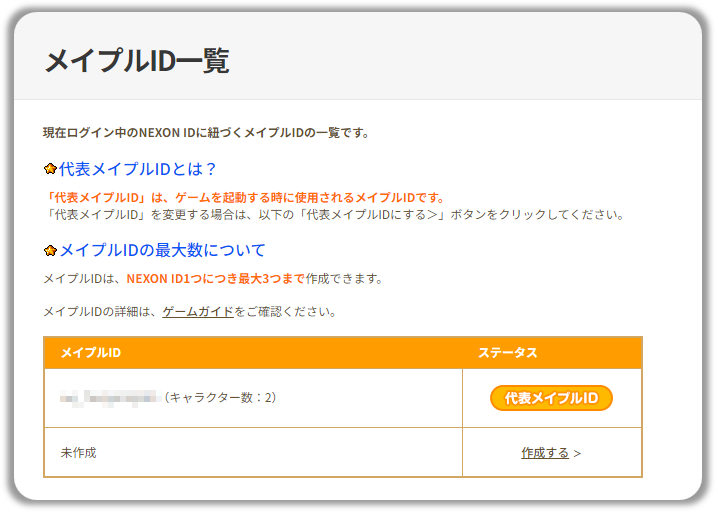Click the メイプルID column header
The width and height of the screenshot is (716, 512).
[x=91, y=353]
